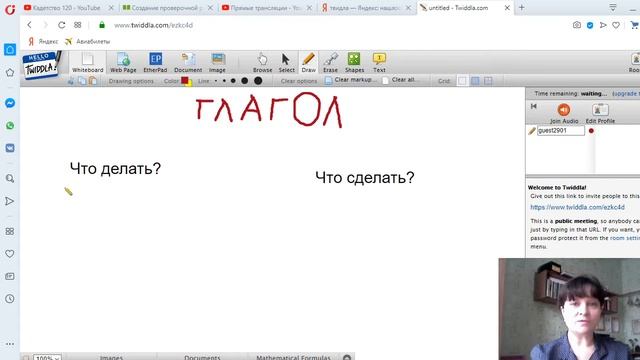The height and width of the screenshot is (360, 640).
Task: Open the 100% zoom dropdown
Action: [47, 357]
